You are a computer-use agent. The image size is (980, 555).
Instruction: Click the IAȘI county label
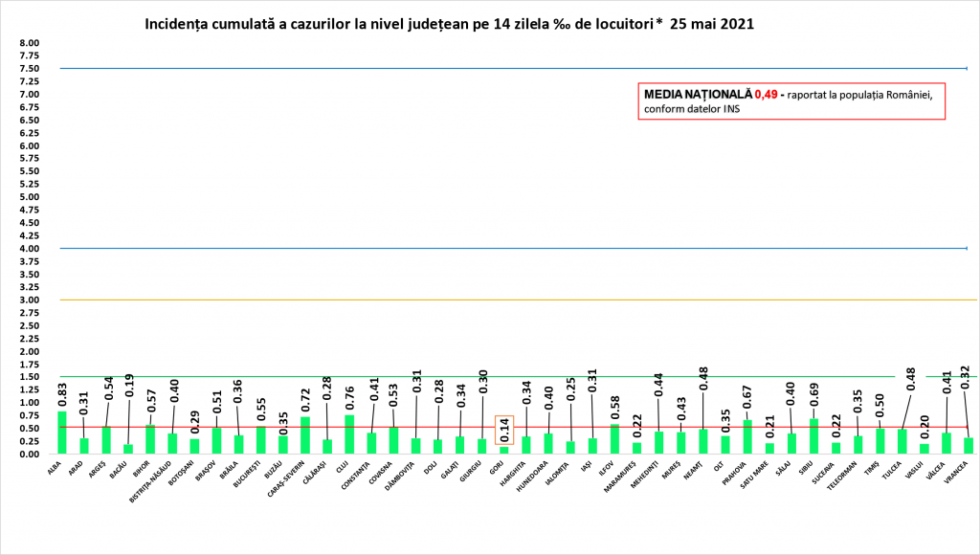click(587, 467)
